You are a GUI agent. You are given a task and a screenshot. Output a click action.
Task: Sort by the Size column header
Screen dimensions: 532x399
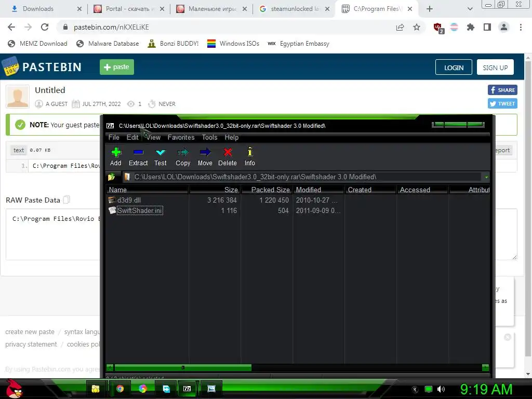(x=215, y=190)
